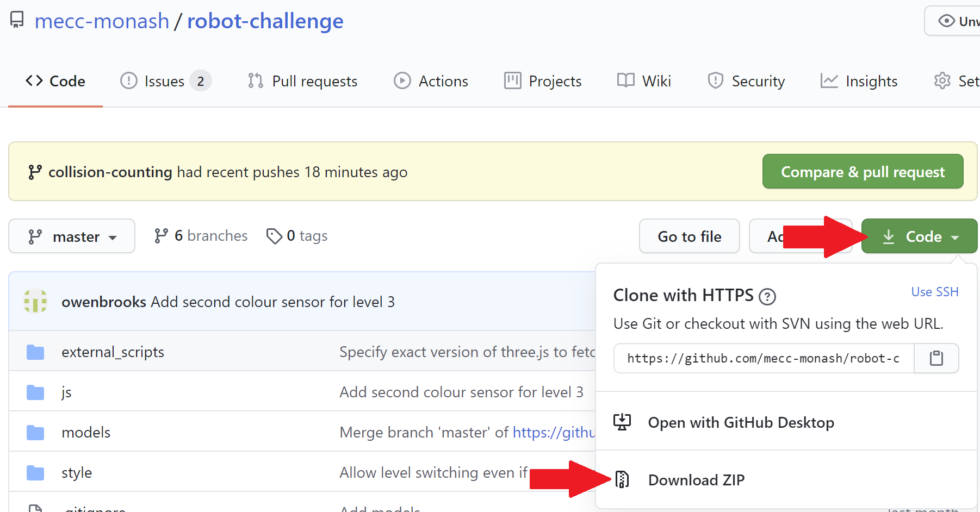The image size is (980, 512).
Task: Open the Specify exact version of three.js commit
Action: (467, 352)
